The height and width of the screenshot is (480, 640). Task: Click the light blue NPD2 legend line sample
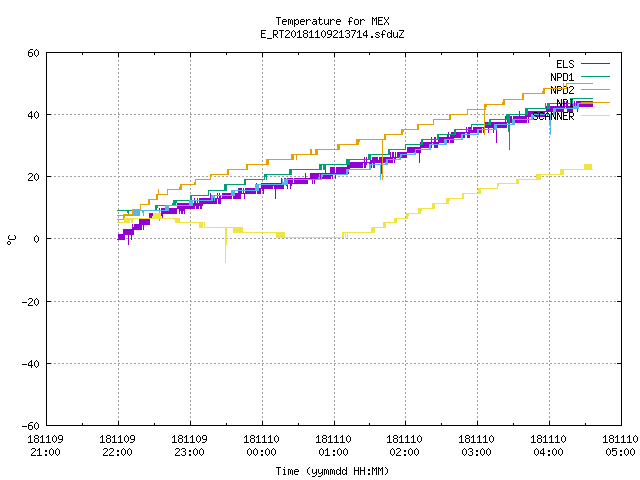point(595,89)
